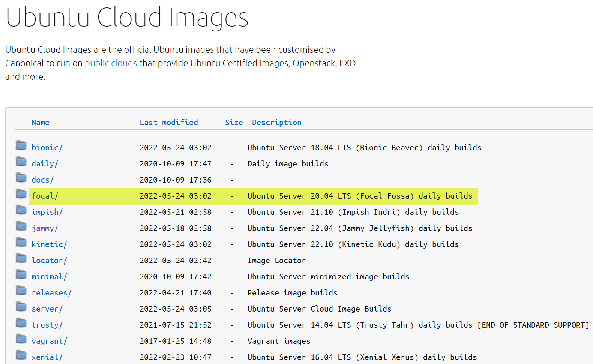Click the folder icon next to daily/
This screenshot has width=593, height=364.
[21, 162]
